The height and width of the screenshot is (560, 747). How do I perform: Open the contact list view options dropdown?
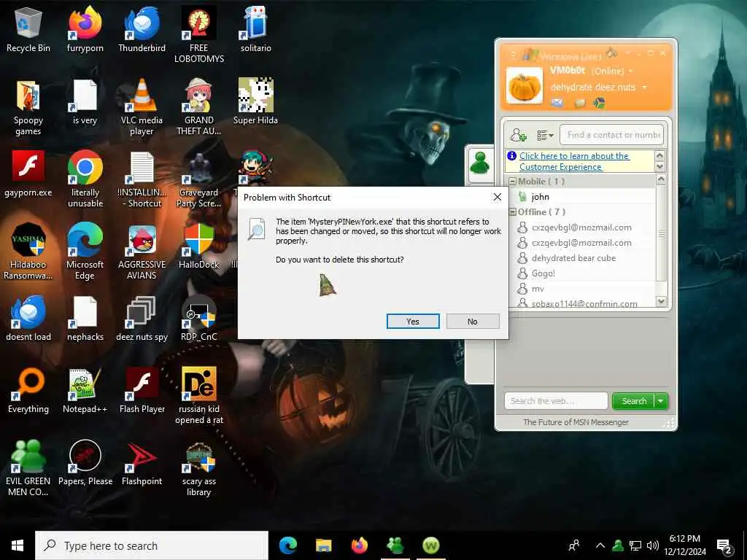click(545, 136)
